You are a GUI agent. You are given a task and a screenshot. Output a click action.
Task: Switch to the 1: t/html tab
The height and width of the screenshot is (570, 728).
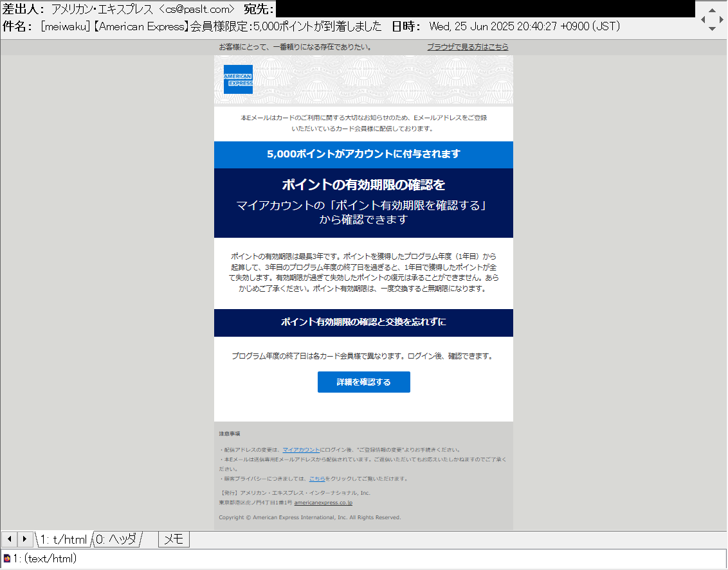tap(64, 539)
